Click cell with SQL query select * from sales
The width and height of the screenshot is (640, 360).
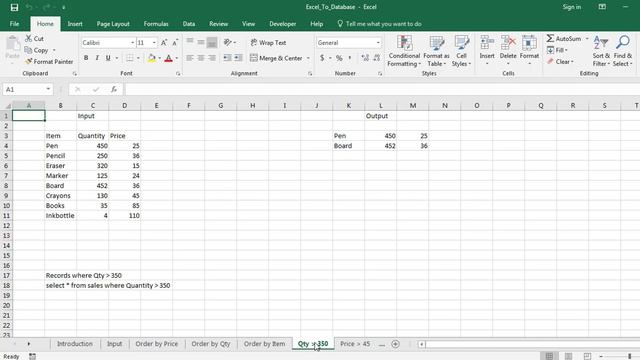108,286
